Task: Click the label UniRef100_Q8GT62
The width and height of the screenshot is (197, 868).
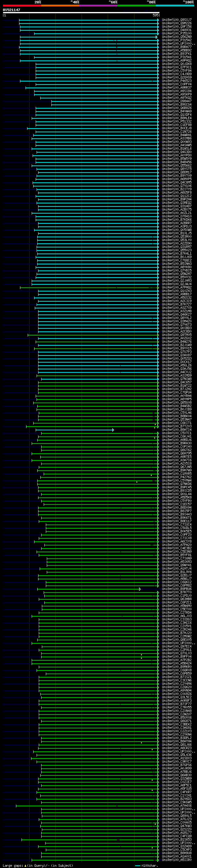Action: (177, 450)
